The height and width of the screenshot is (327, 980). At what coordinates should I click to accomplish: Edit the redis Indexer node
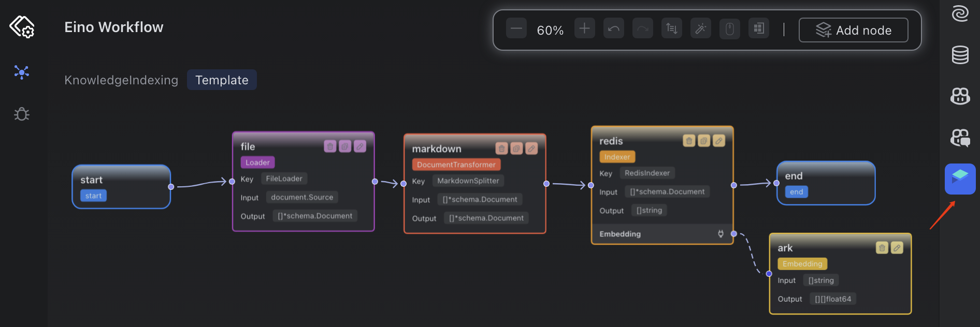(719, 141)
